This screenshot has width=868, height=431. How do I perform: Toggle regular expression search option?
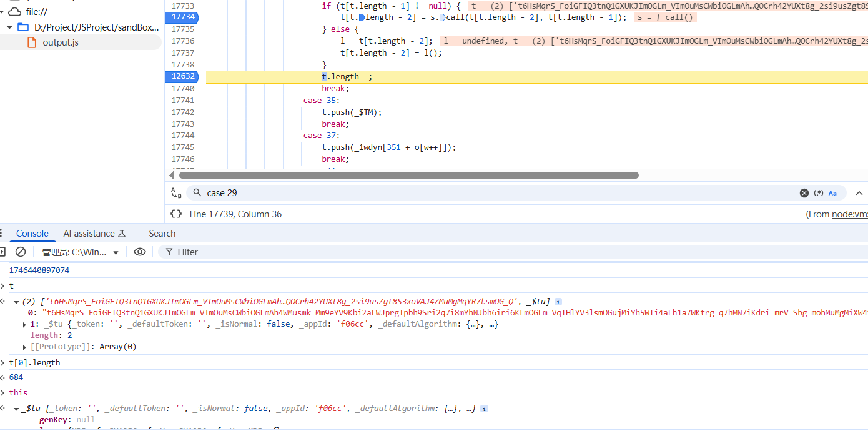[x=818, y=193]
